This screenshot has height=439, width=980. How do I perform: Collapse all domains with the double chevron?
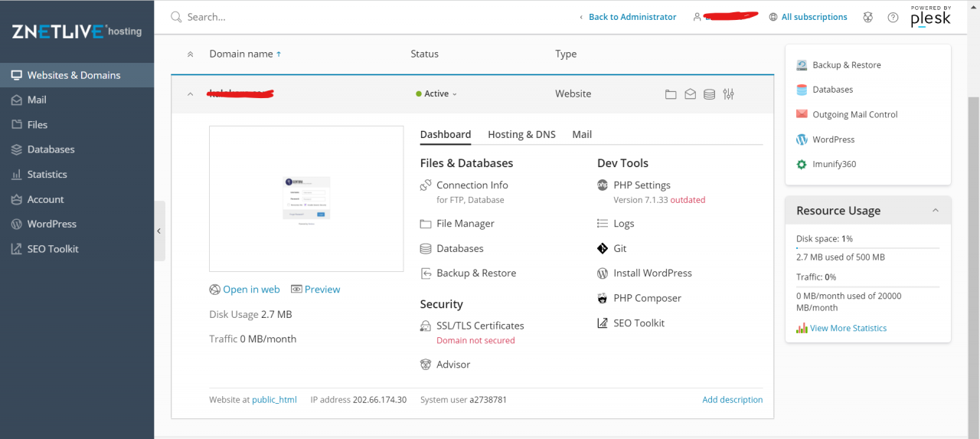(191, 54)
